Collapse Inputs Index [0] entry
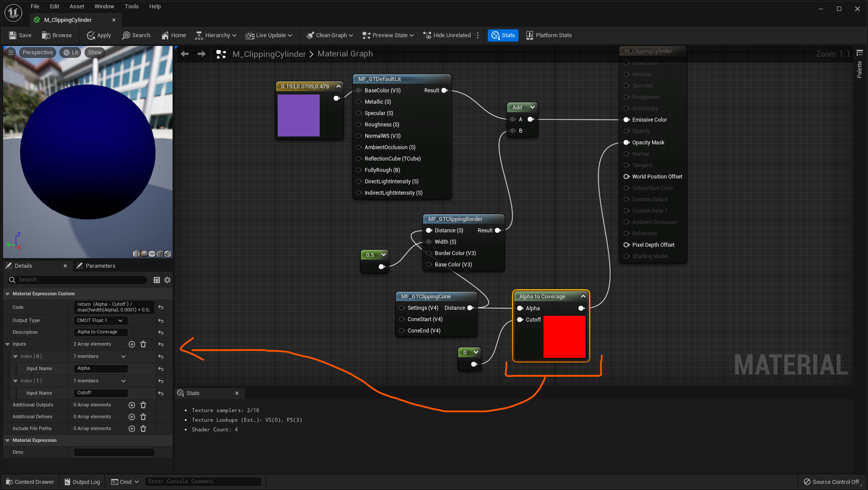Screen dimensions: 868x490 tap(16, 357)
